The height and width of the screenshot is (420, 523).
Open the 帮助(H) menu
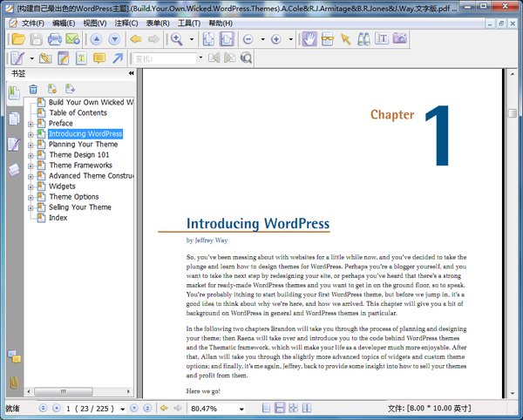(x=221, y=23)
